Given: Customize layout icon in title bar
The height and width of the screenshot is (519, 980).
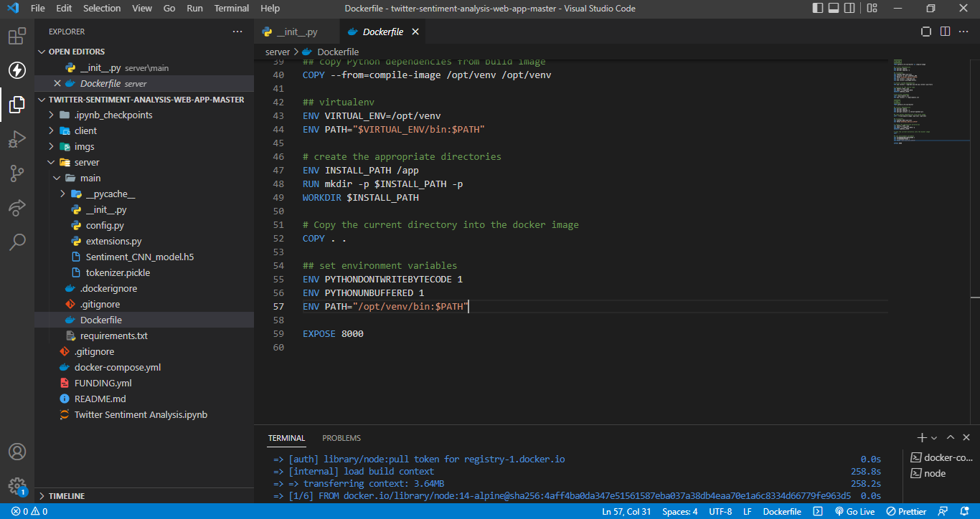Looking at the screenshot, I should [872, 9].
